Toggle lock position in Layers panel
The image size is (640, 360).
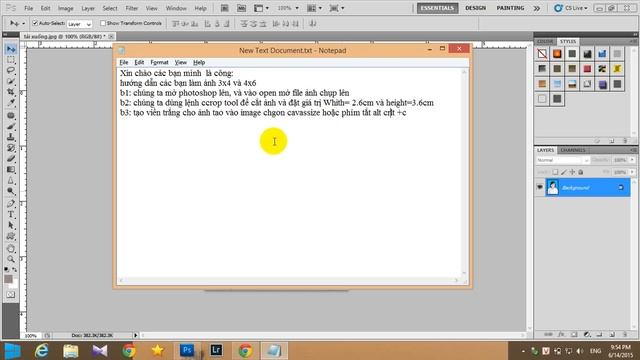(572, 172)
